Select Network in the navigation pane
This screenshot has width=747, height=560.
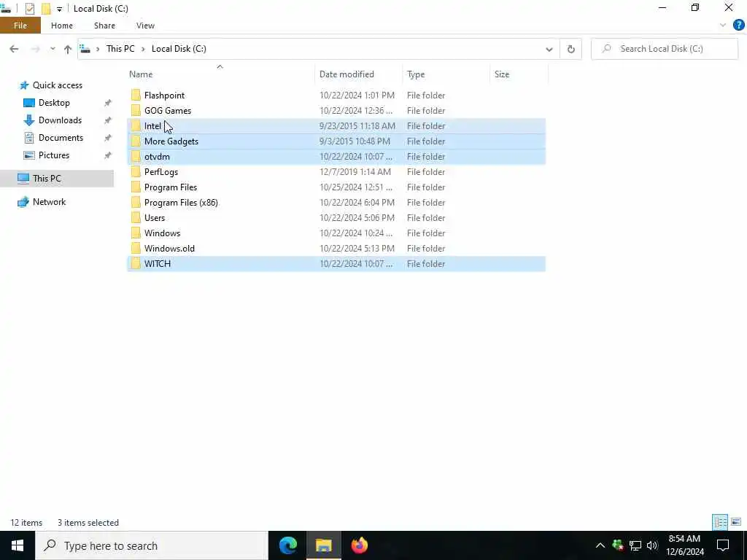coord(49,202)
